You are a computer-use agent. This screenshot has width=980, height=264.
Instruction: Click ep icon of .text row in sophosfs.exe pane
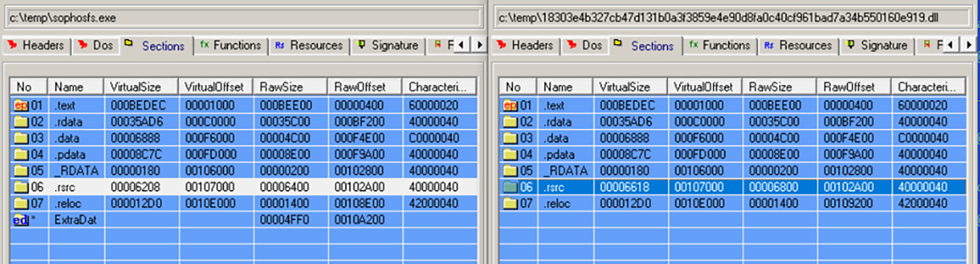[21, 105]
